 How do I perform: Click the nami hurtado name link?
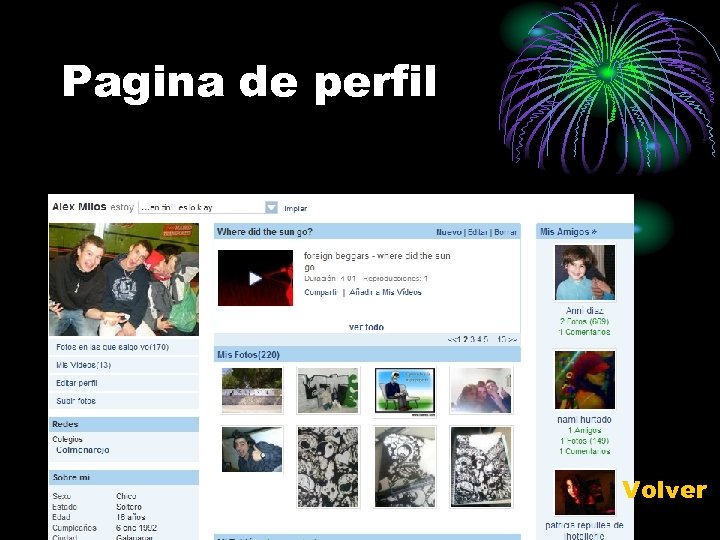(585, 420)
